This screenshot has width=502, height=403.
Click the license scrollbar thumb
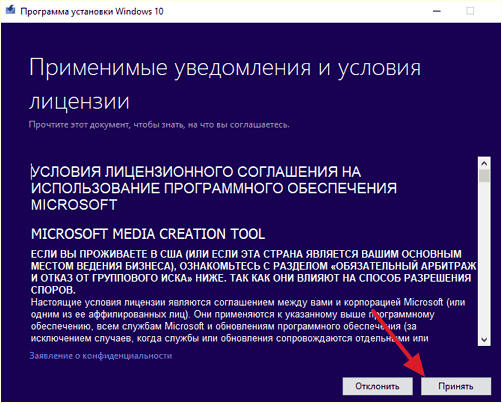(484, 176)
